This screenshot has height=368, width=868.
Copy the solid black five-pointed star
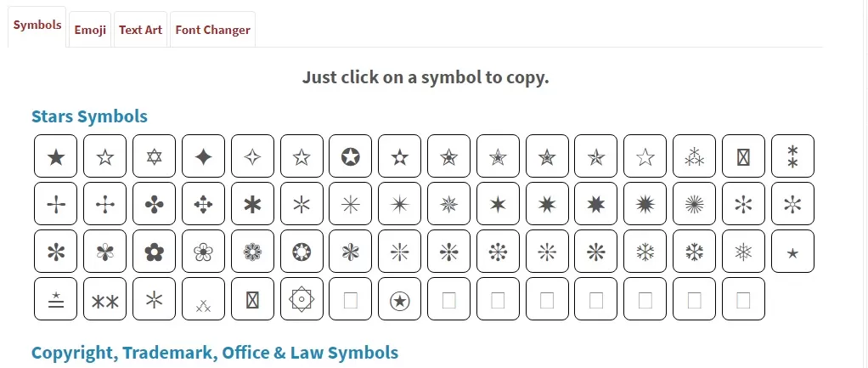(56, 156)
